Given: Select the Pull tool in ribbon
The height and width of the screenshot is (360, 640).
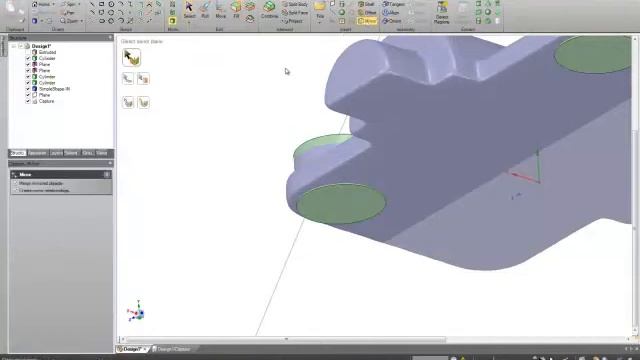Looking at the screenshot, I should pos(205,9).
